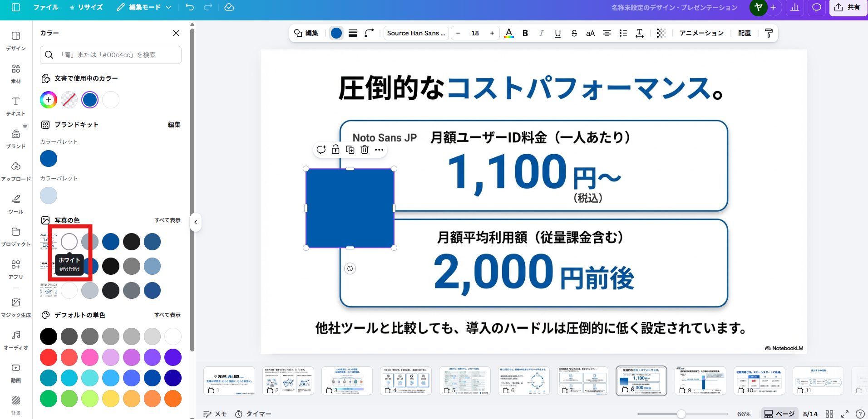Toggle underline on the text
The height and width of the screenshot is (419, 868).
click(x=557, y=33)
